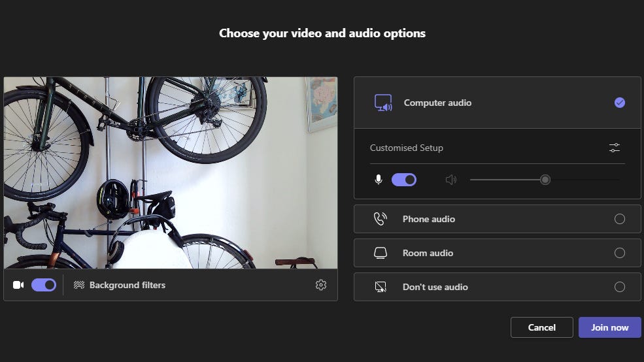Viewport: 644px width, 362px height.
Task: Click the Cancel button
Action: 541,327
